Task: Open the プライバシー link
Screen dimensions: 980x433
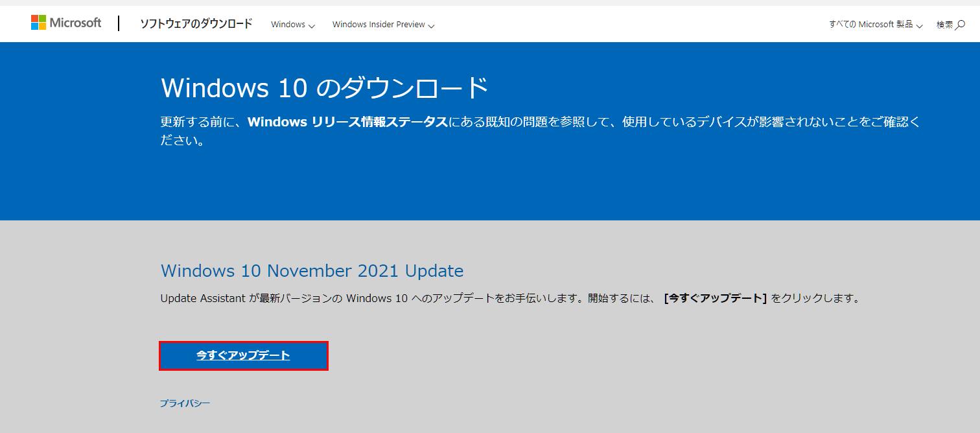Action: [185, 403]
